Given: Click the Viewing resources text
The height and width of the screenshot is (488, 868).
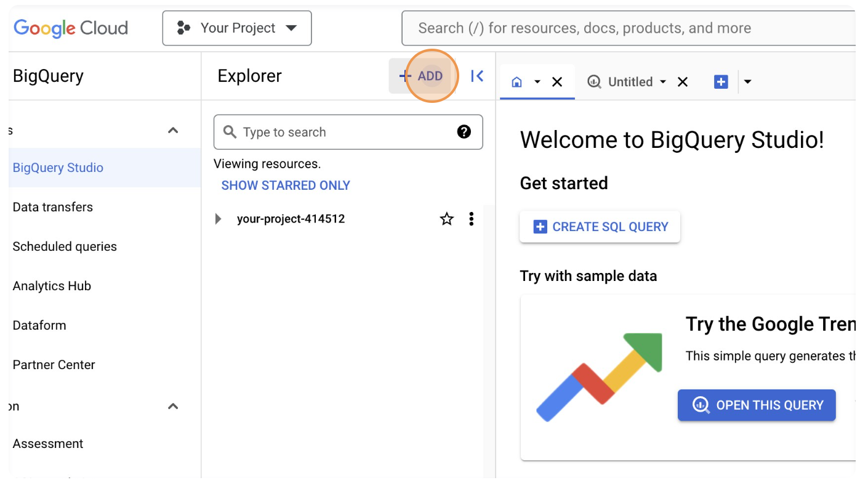Looking at the screenshot, I should click(267, 164).
